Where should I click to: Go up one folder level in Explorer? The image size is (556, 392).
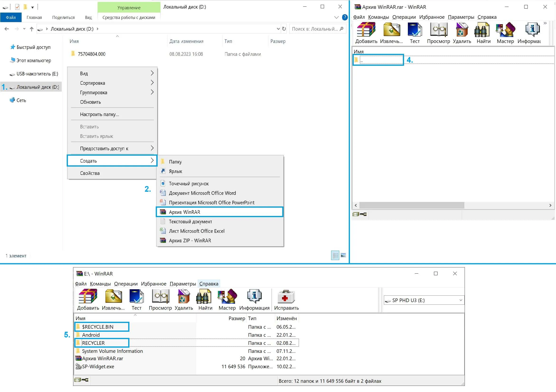pos(32,29)
